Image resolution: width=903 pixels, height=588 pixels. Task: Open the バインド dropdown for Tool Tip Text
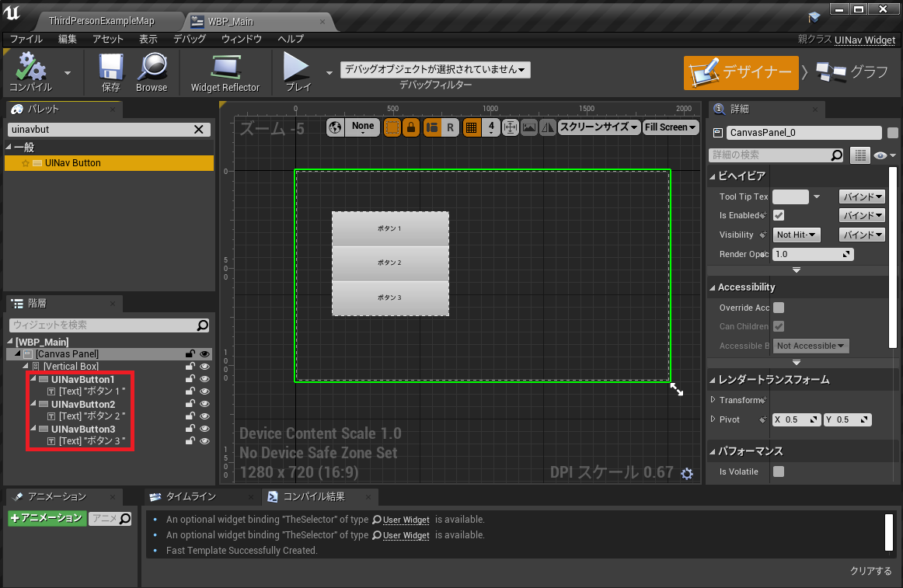[862, 197]
